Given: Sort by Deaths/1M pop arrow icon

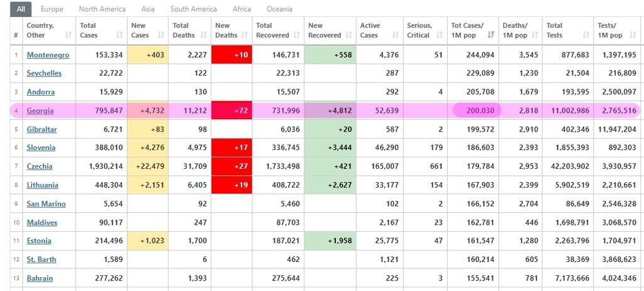Looking at the screenshot, I should click(535, 35).
